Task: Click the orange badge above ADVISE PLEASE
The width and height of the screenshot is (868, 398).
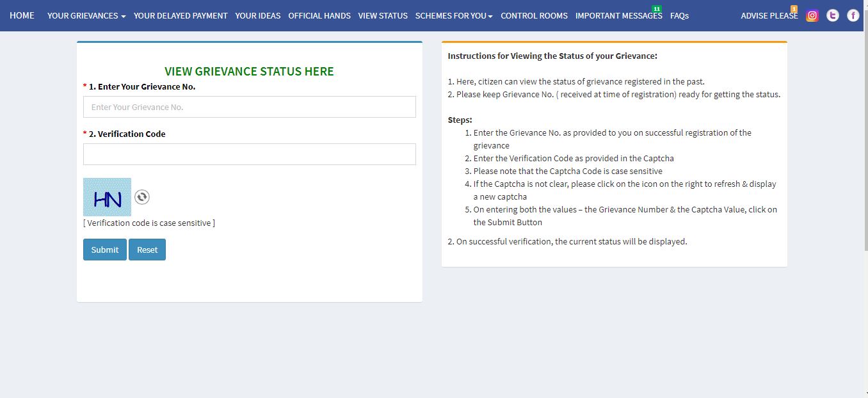Action: [x=794, y=8]
